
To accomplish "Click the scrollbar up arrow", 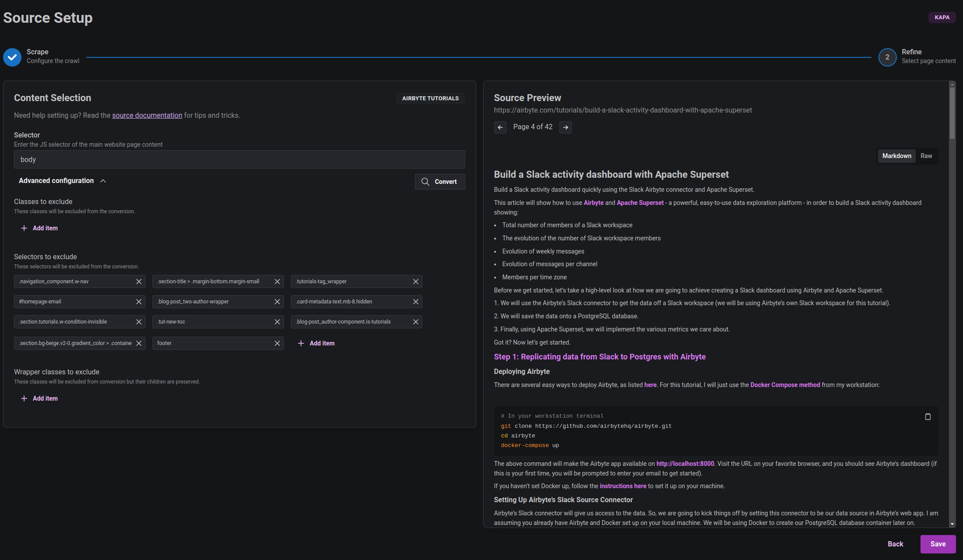I will [x=952, y=84].
